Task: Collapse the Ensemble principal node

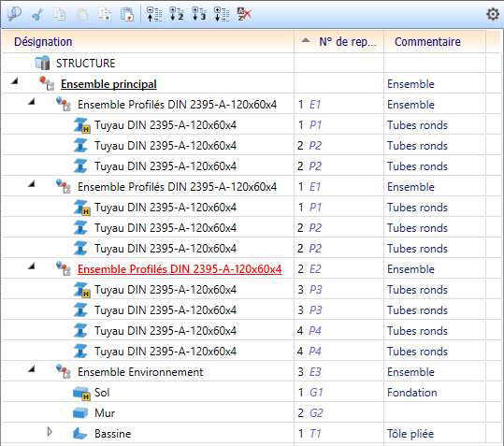Action: point(14,81)
